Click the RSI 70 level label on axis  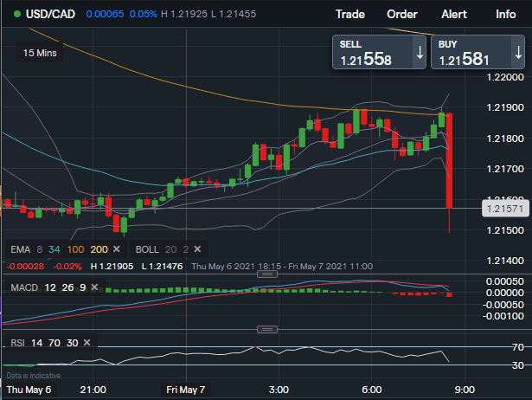(x=518, y=347)
